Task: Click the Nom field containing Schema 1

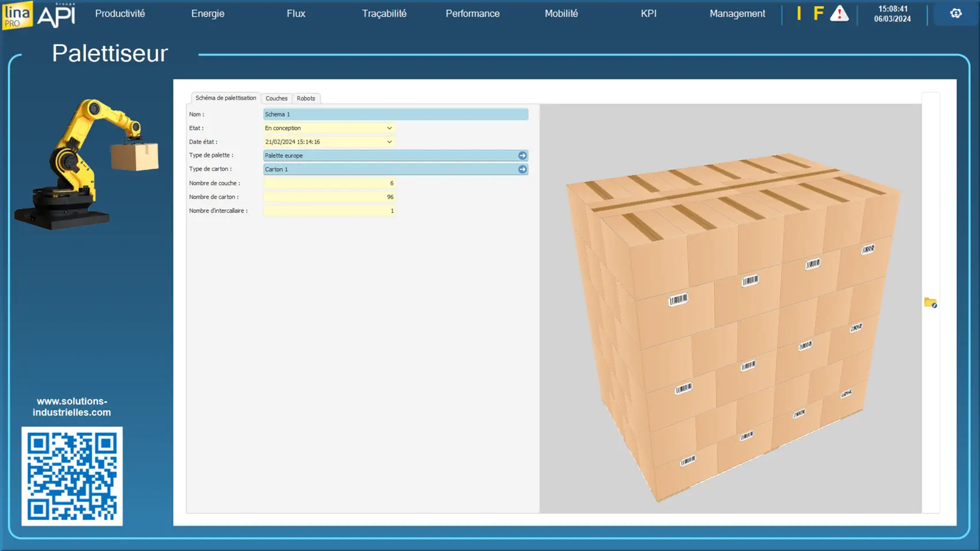Action: [x=395, y=114]
